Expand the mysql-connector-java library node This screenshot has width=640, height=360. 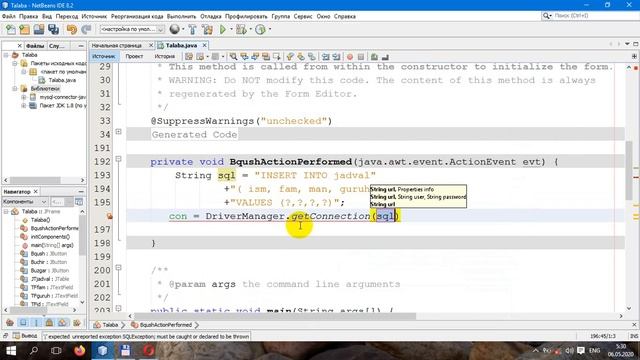tap(24, 97)
